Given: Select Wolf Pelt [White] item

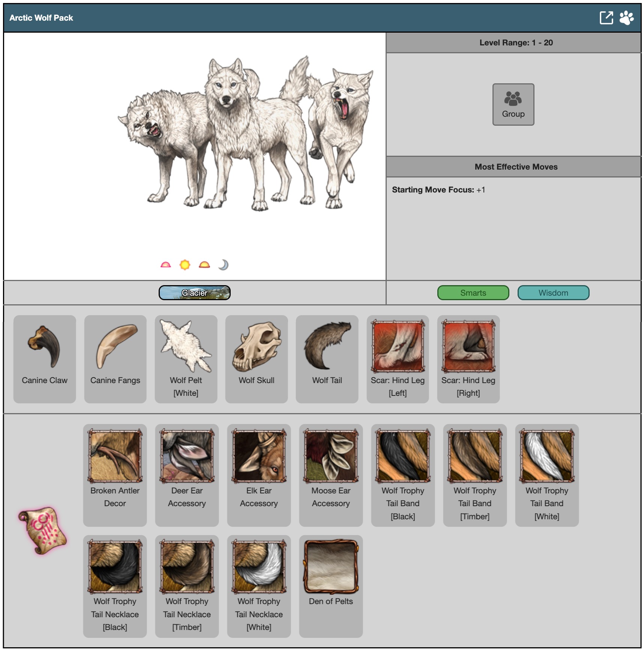Looking at the screenshot, I should (x=186, y=359).
